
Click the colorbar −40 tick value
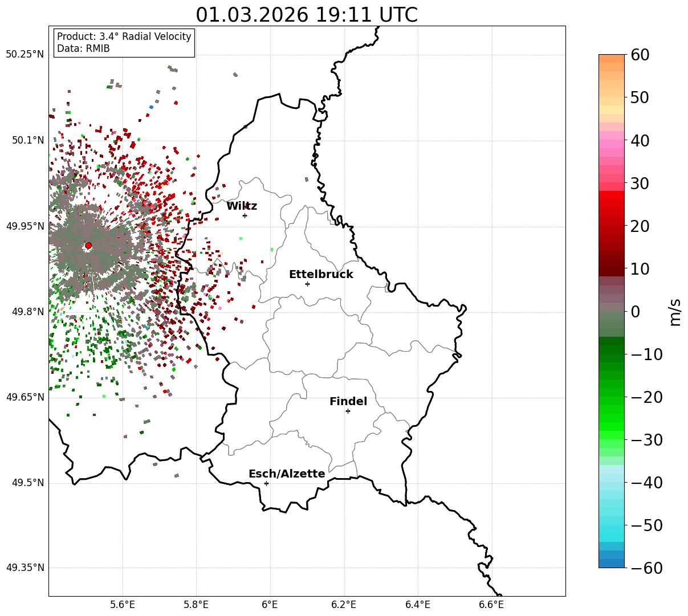point(646,483)
